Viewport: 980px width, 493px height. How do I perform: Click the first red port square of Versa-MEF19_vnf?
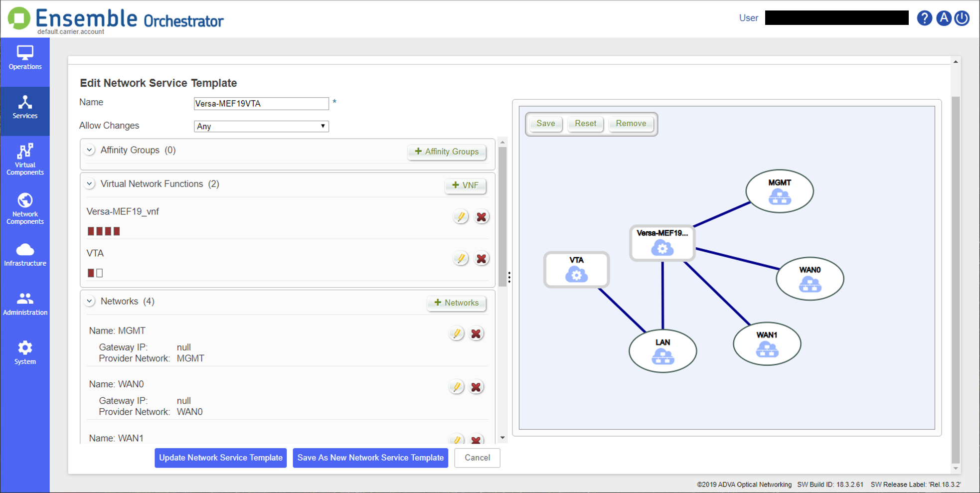pos(91,231)
